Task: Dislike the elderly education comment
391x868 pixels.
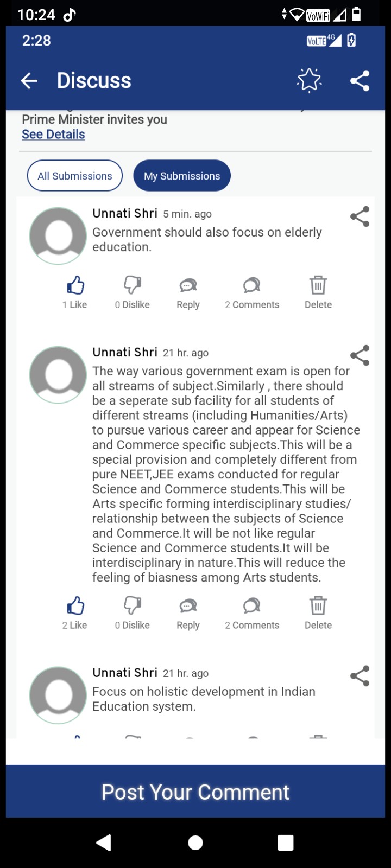Action: click(x=133, y=292)
